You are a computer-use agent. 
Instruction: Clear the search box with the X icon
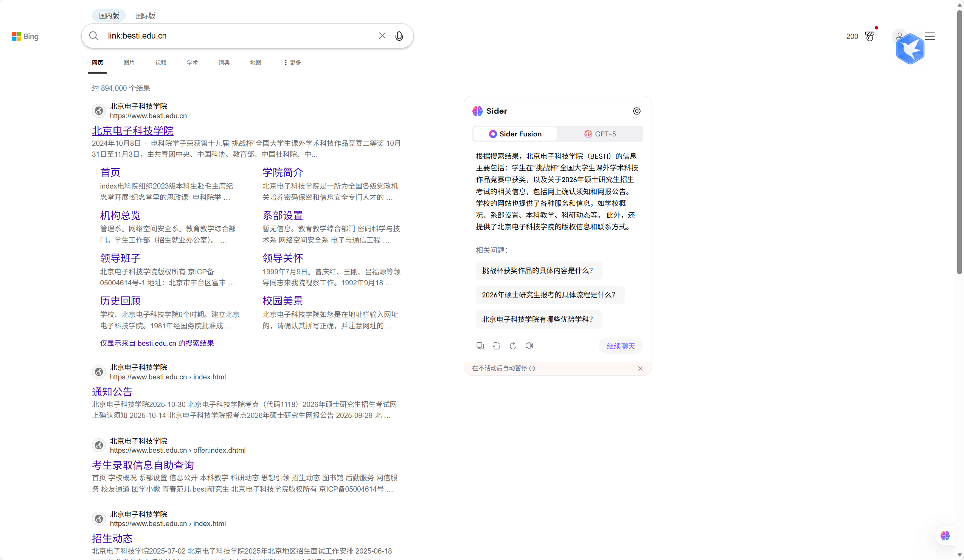(382, 36)
